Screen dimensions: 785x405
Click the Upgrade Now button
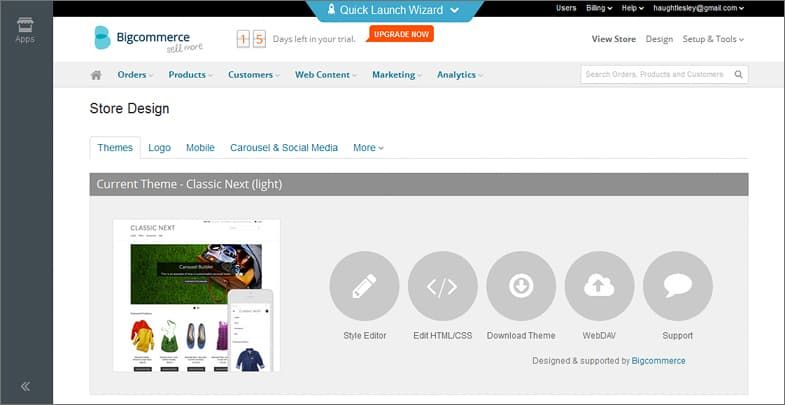(401, 34)
